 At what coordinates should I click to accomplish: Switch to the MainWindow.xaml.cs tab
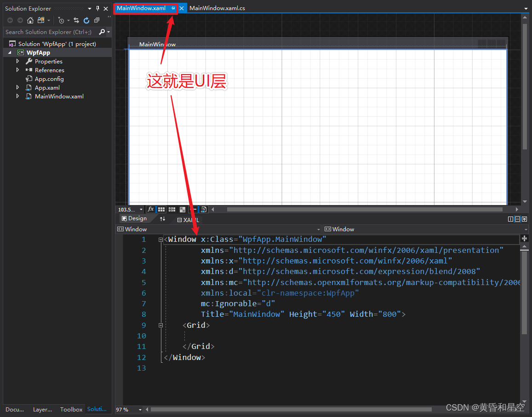[x=217, y=8]
